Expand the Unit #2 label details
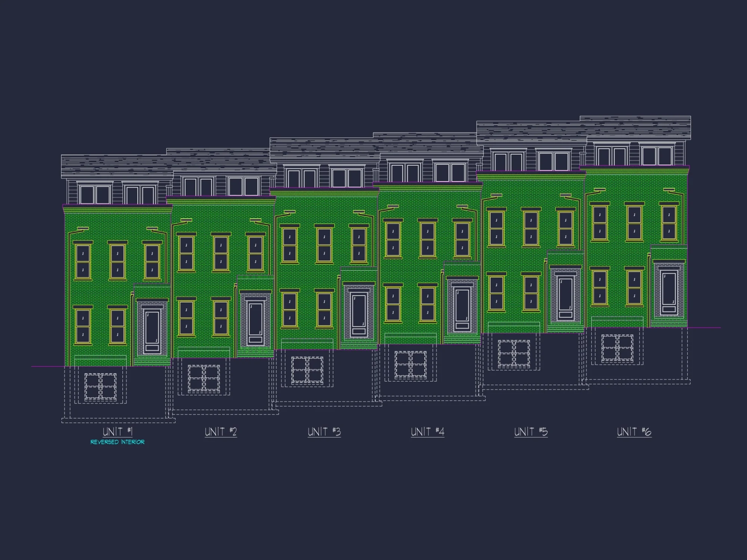 [x=219, y=431]
